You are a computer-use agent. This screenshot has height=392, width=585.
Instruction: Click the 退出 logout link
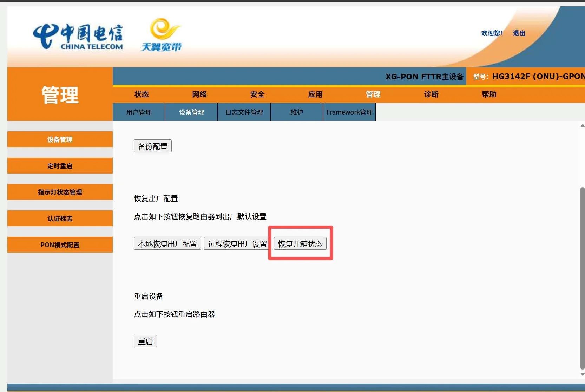click(x=519, y=33)
